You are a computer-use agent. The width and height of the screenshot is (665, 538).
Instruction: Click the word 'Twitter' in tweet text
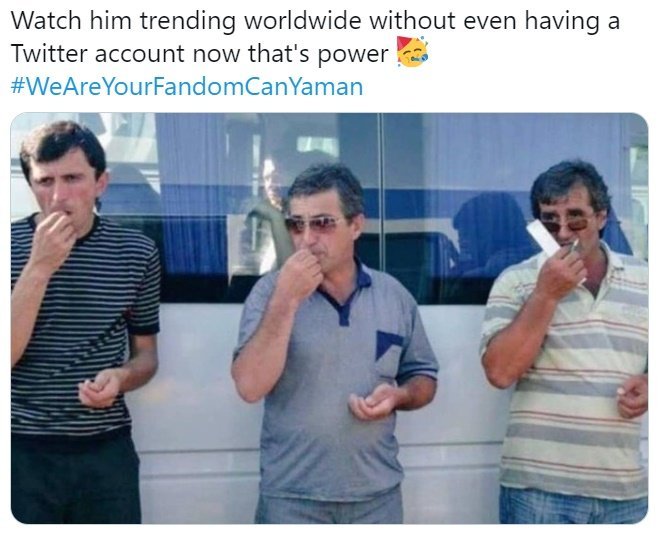click(49, 54)
